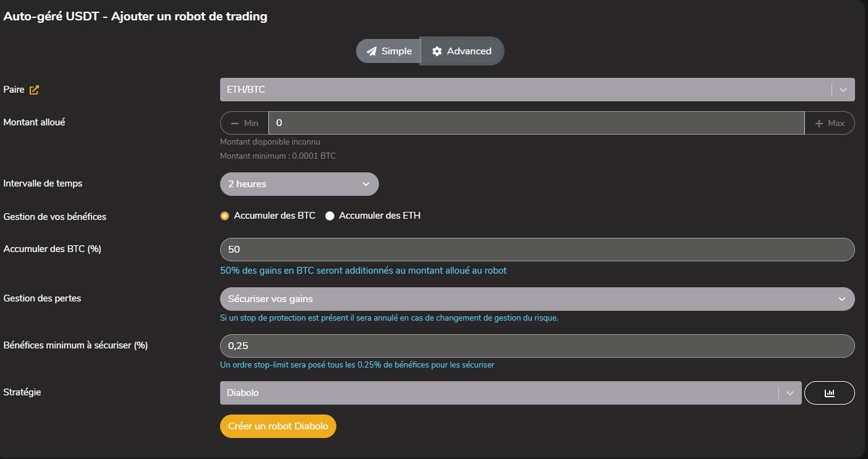Viewport: 868px width, 459px height.
Task: Click the Bénéfices minimum à sécuriser field
Action: (x=537, y=346)
